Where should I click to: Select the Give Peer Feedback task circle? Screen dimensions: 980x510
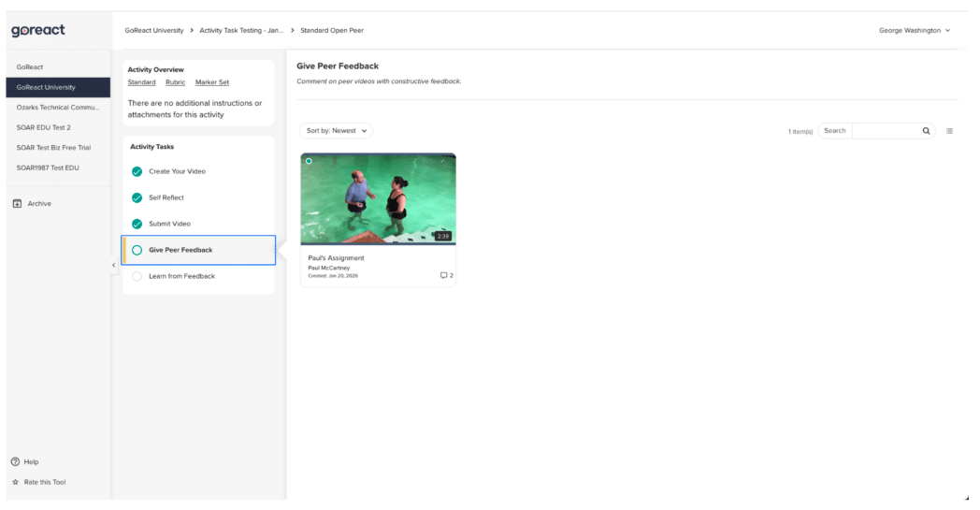pos(137,250)
